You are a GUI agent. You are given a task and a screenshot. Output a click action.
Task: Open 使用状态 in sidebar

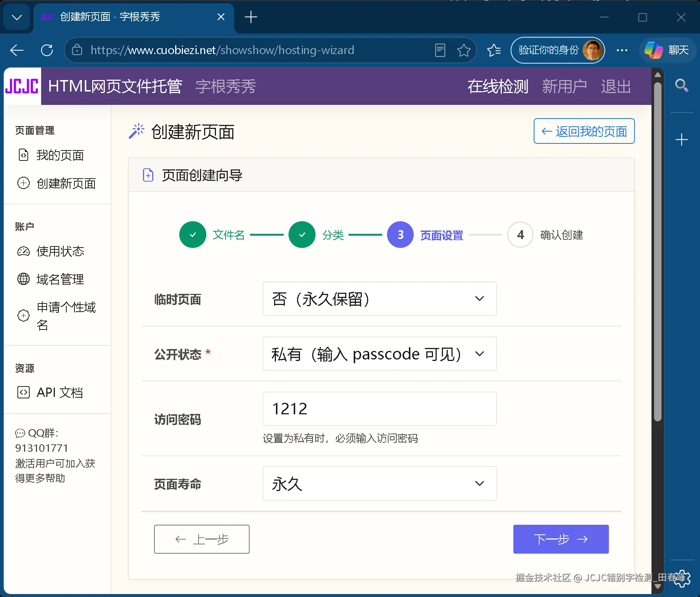click(51, 251)
